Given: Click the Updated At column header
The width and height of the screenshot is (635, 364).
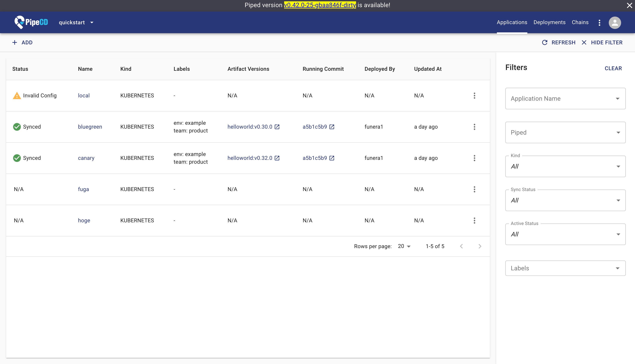Looking at the screenshot, I should 428,69.
